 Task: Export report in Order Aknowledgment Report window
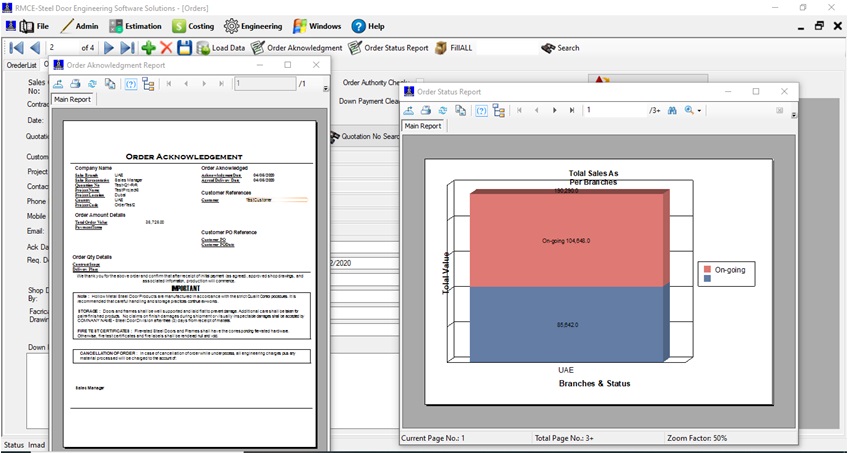tap(58, 84)
